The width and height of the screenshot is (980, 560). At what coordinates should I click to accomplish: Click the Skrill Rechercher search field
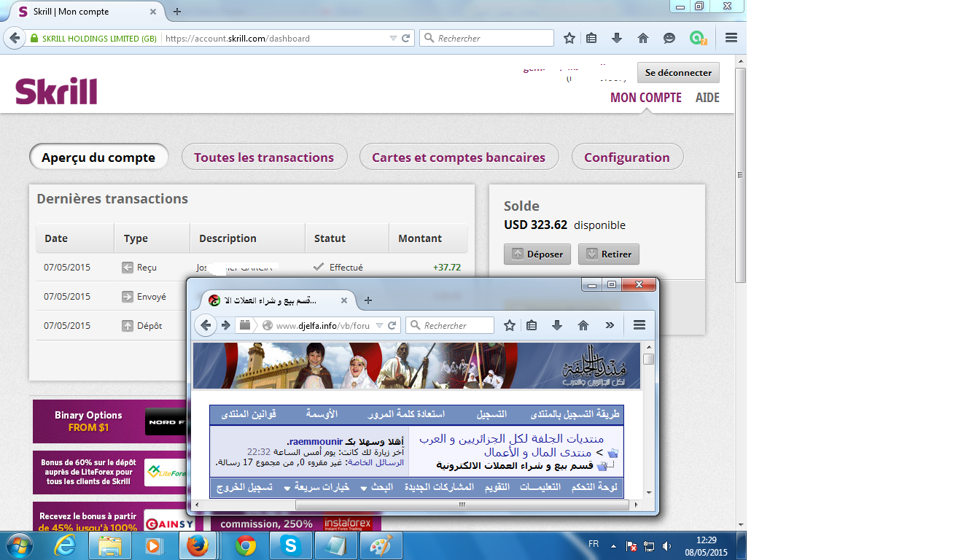coord(486,38)
